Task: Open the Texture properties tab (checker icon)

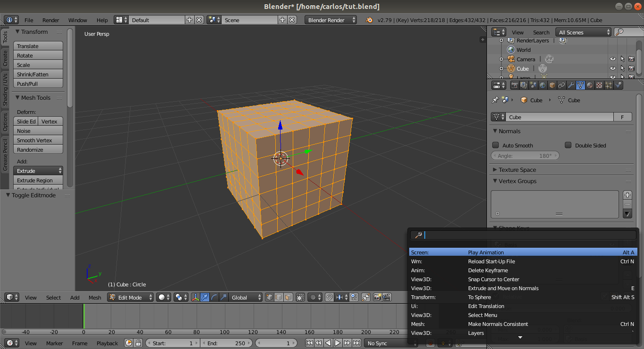Action: tap(599, 85)
